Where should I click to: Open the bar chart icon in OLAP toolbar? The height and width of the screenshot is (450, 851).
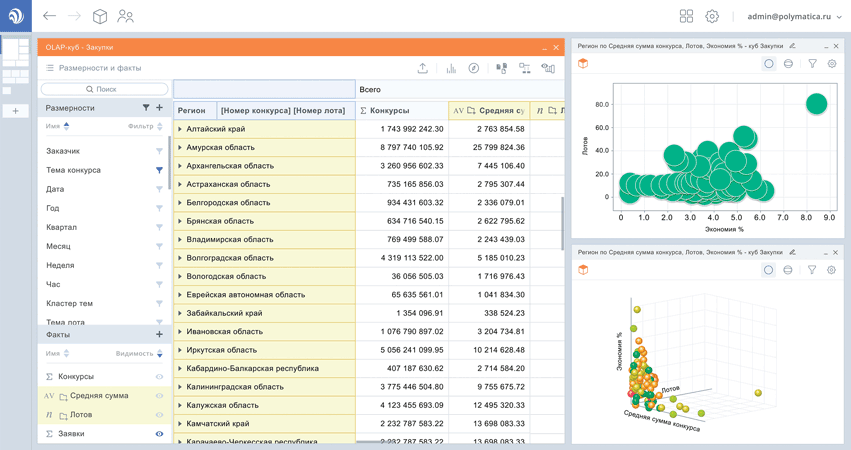[451, 68]
